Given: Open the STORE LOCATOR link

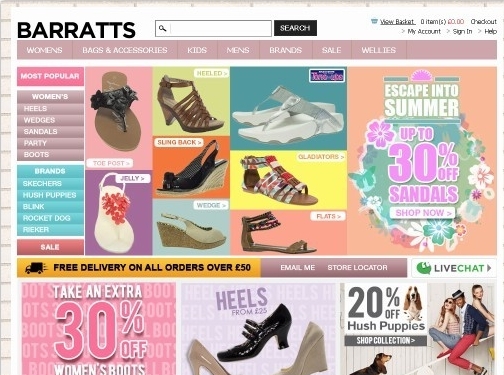Looking at the screenshot, I should point(357,268).
